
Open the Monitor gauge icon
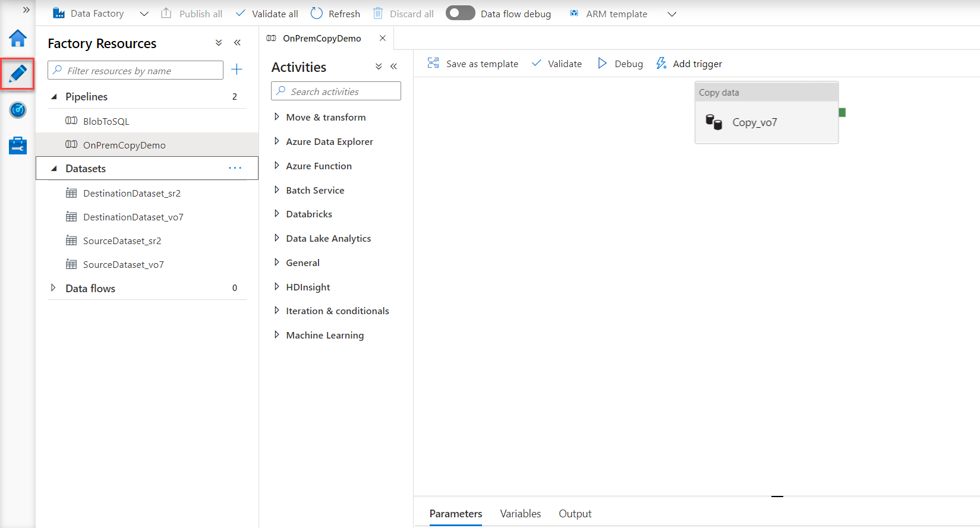18,110
